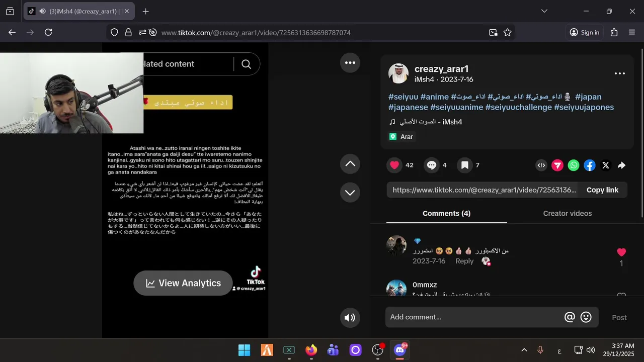Open the list all tabs dropdown
The image size is (644, 362).
coord(544,11)
